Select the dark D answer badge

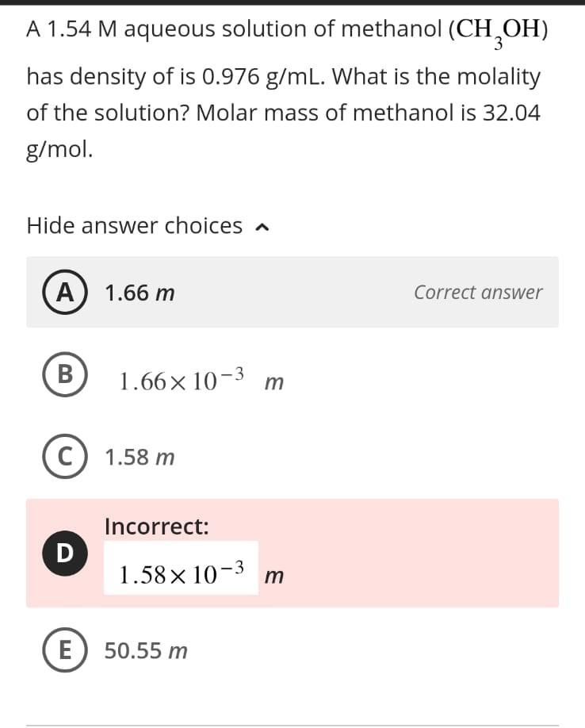point(63,552)
